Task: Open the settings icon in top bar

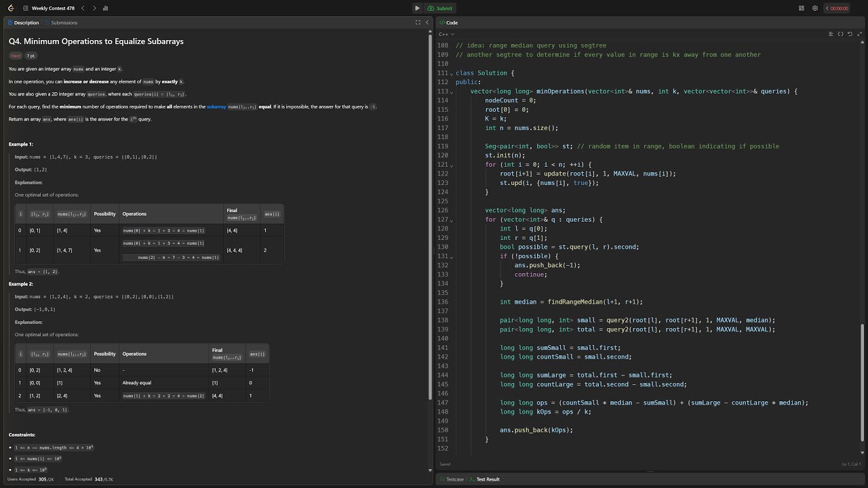Action: click(814, 8)
